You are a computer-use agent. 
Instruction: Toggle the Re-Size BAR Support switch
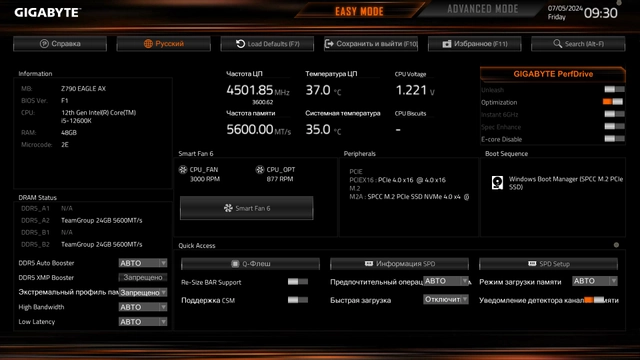(298, 282)
